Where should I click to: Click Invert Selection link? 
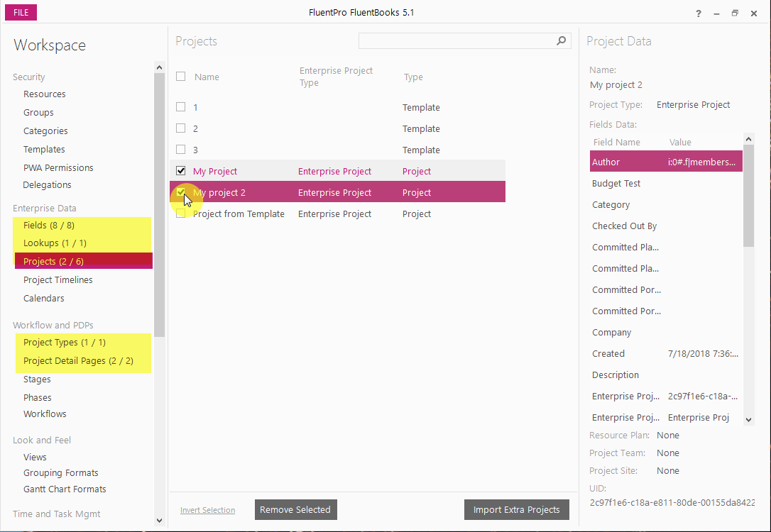click(207, 510)
